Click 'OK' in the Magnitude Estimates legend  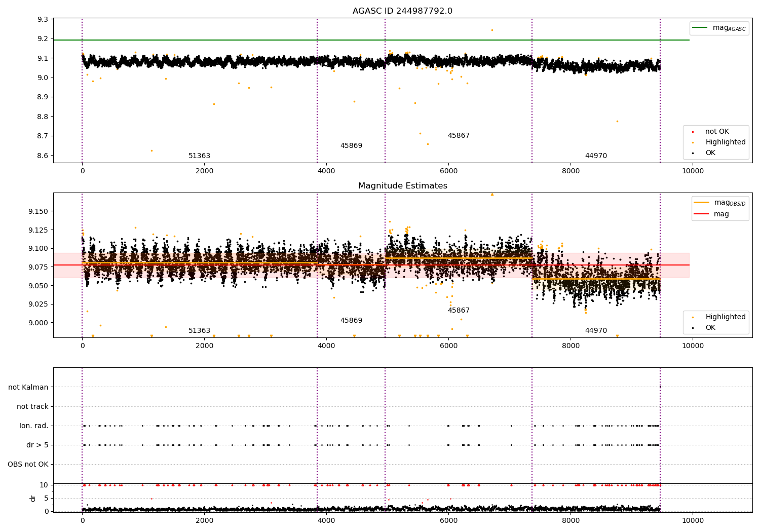click(710, 328)
